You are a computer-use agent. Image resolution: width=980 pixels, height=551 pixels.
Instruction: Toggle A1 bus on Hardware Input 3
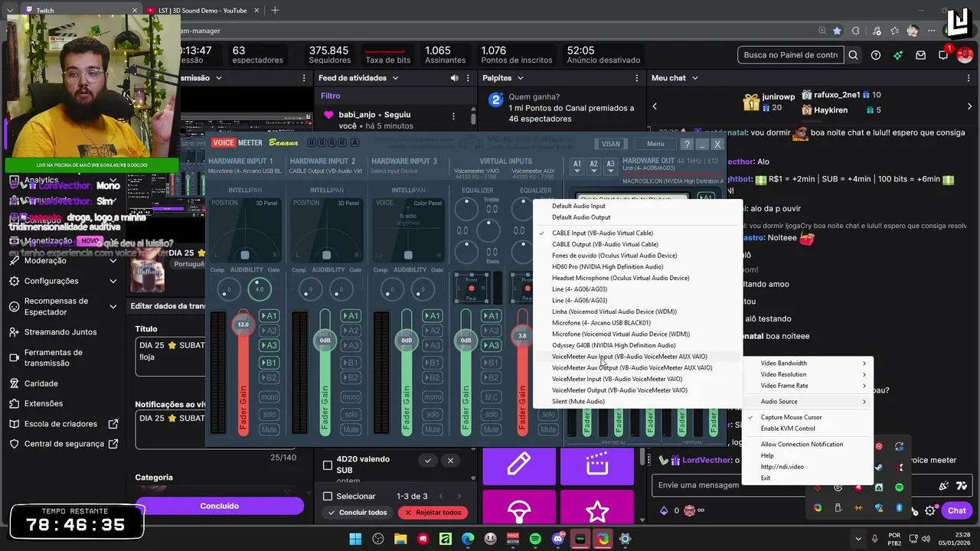pos(433,316)
